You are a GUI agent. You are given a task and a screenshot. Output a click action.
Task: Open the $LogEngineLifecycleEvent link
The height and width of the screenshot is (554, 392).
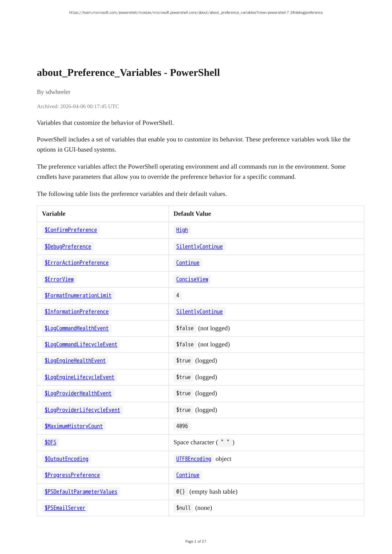click(x=80, y=377)
